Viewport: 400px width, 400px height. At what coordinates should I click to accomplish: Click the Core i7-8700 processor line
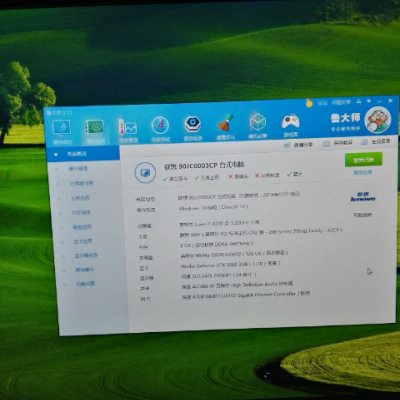[x=219, y=223]
